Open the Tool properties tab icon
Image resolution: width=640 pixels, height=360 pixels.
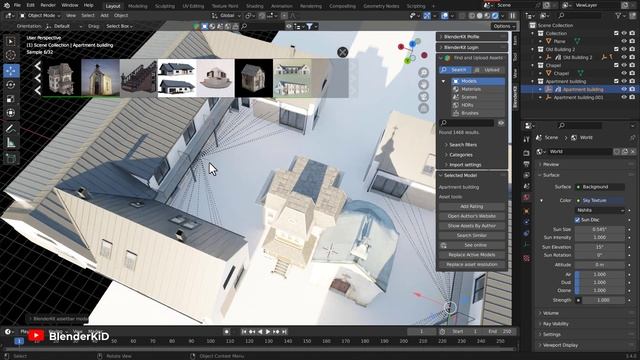pos(527,139)
